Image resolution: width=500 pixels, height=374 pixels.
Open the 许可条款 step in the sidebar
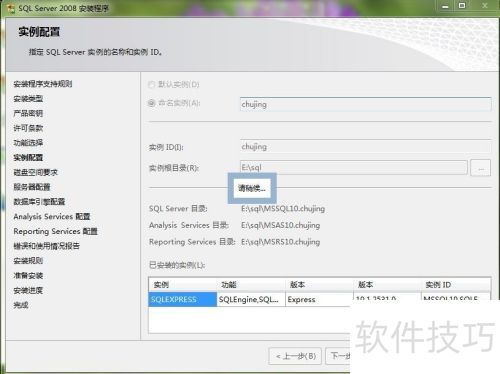click(x=28, y=128)
